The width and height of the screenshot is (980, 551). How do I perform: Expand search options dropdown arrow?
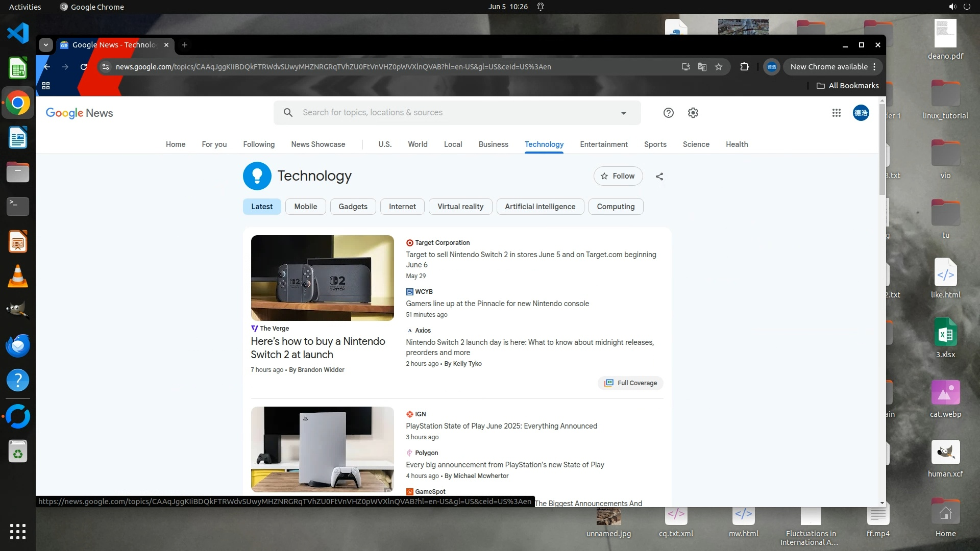coord(623,113)
